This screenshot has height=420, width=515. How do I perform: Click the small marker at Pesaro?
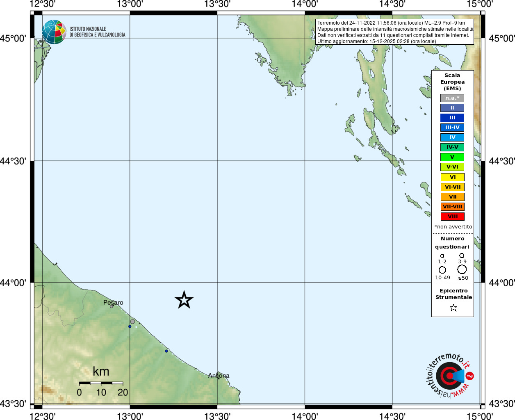pos(112,306)
